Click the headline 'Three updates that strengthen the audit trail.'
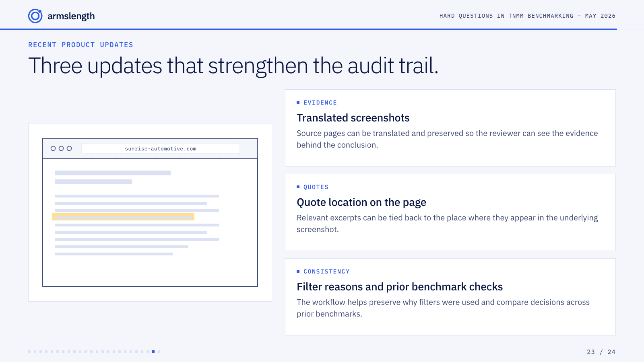 click(x=233, y=66)
